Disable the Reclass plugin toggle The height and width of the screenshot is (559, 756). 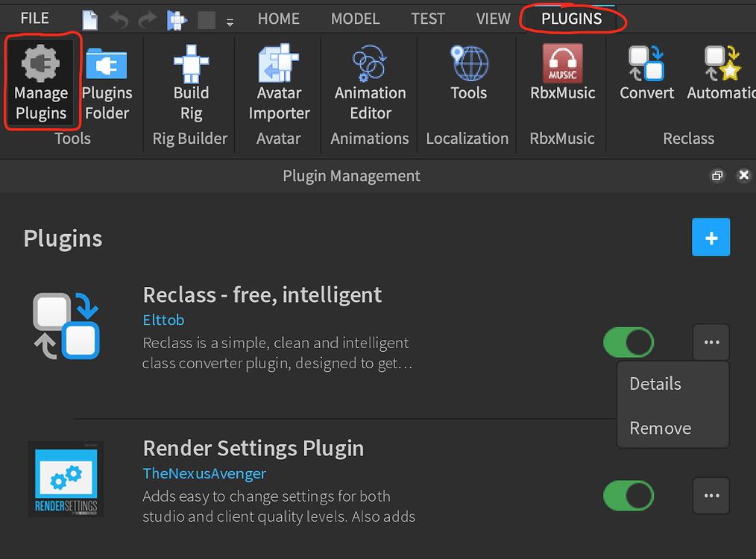pos(629,342)
